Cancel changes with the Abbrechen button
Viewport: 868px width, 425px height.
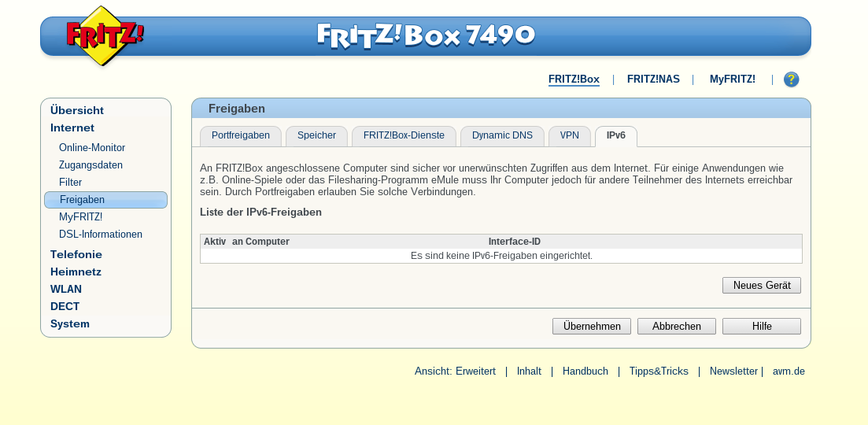point(676,327)
